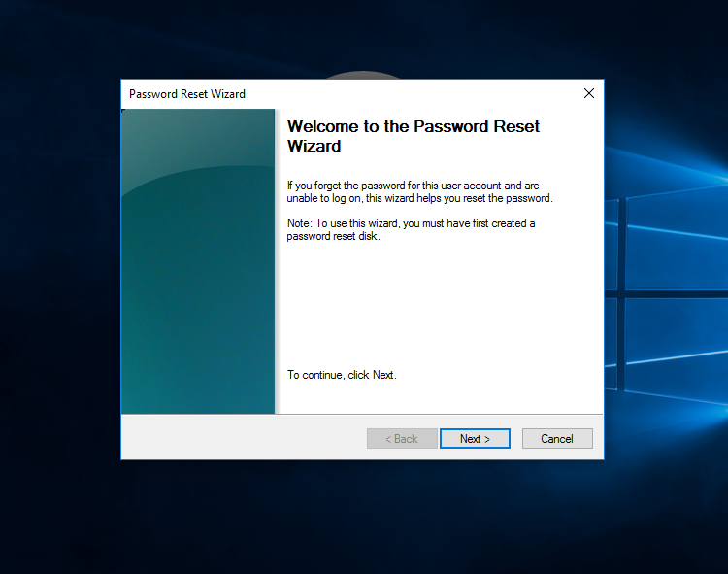
Task: Click the 'Note: To use this wizard' line
Action: click(x=411, y=223)
